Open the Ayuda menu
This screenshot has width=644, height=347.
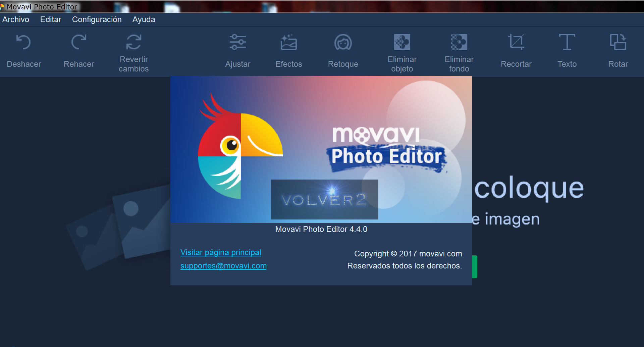coord(144,19)
